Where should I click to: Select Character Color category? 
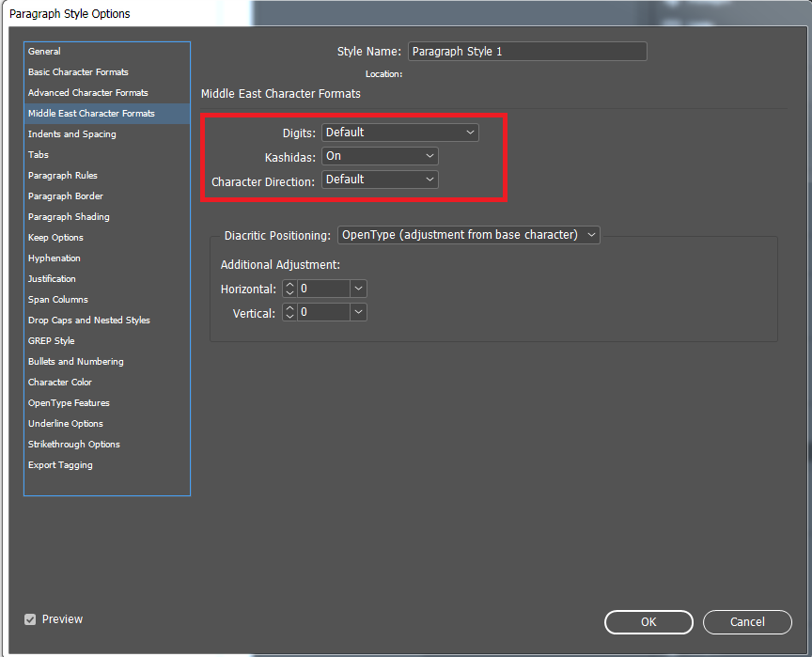point(107,383)
